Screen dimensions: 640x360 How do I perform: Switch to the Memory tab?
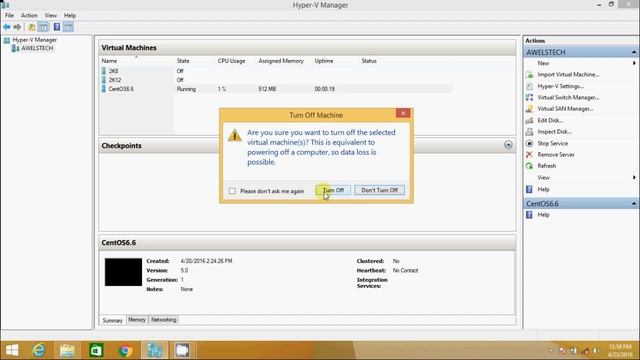pyautogui.click(x=137, y=320)
